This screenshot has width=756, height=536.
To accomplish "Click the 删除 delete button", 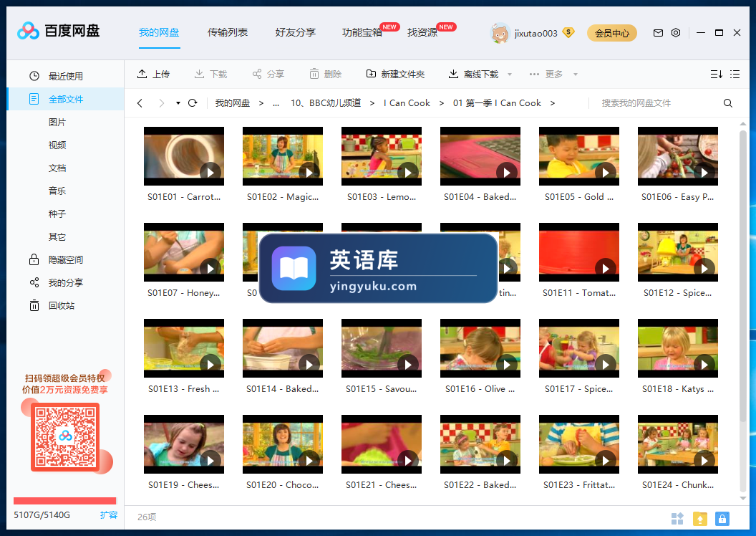I will click(326, 74).
